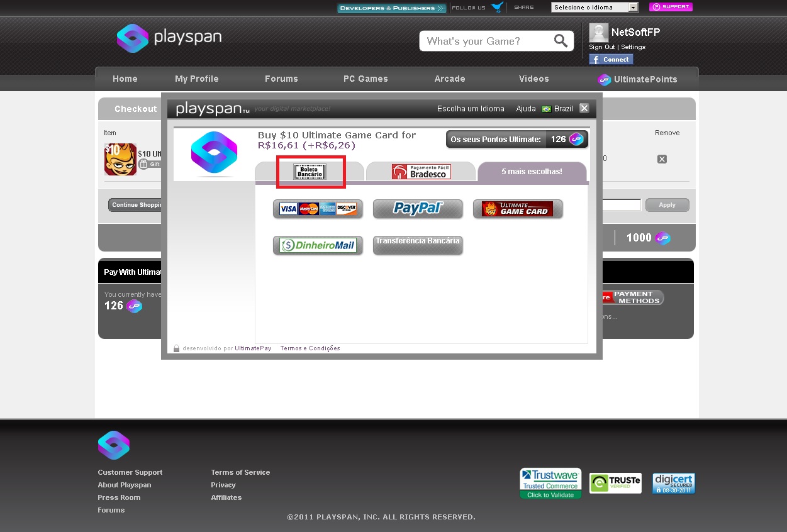Open Arcade in navigation bar
Screen dimensions: 787x532
point(450,79)
